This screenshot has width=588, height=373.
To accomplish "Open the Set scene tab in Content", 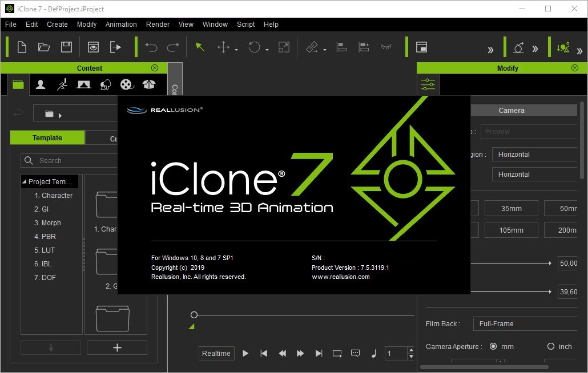I will click(83, 84).
